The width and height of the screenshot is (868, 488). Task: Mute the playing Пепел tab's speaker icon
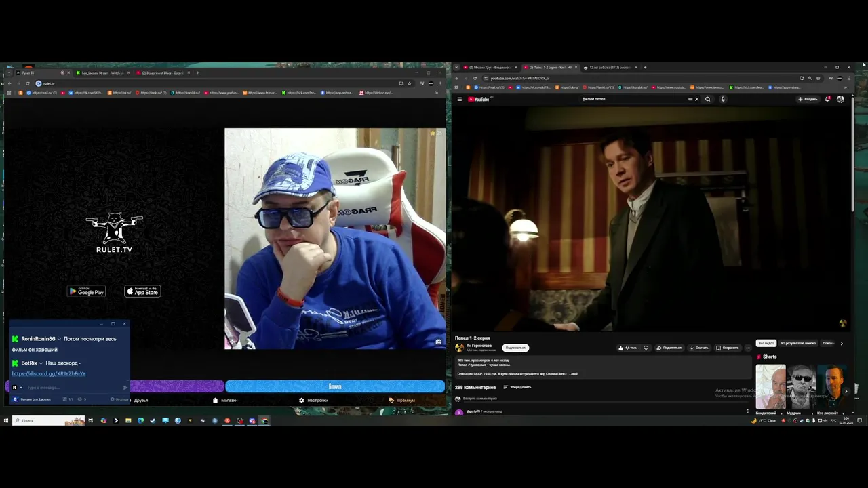coord(570,67)
